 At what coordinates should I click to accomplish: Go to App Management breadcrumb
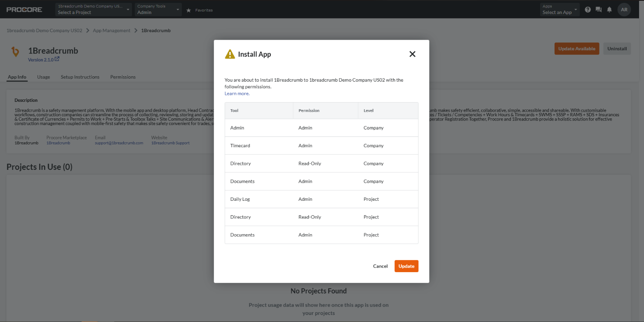click(112, 31)
